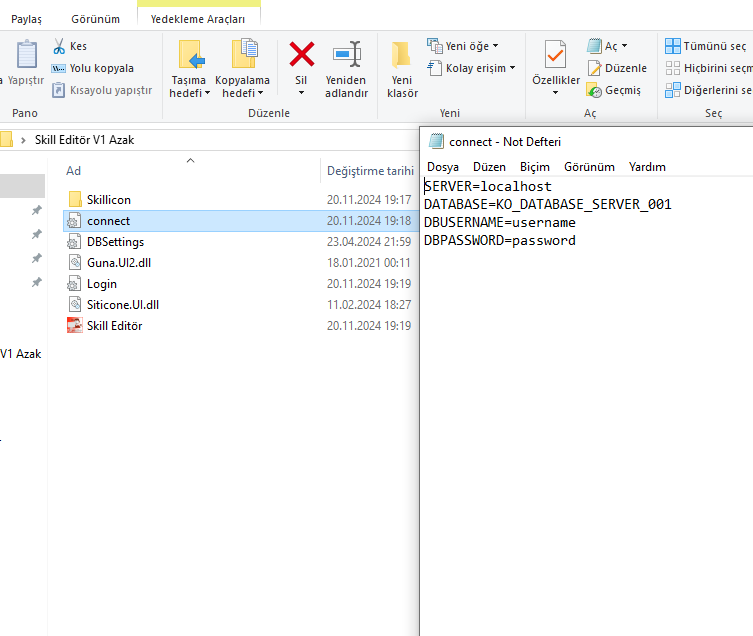The height and width of the screenshot is (636, 753).
Task: Expand the Kolay erişim dropdown
Action: click(472, 68)
